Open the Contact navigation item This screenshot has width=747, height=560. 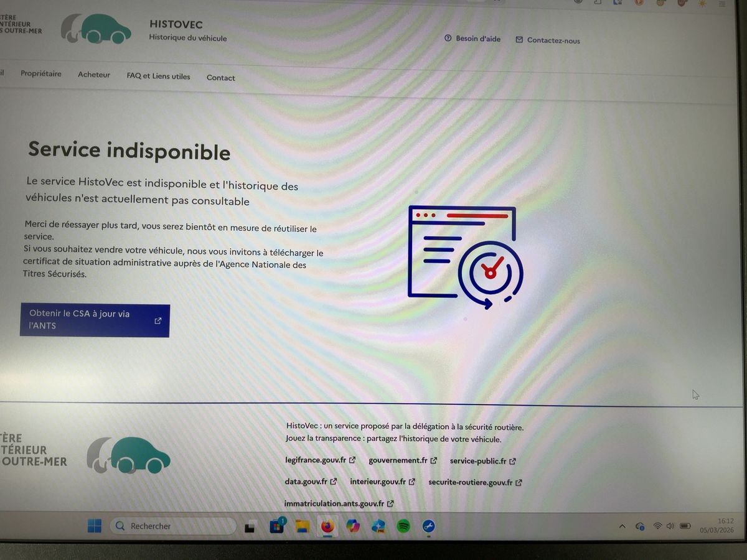tap(221, 78)
